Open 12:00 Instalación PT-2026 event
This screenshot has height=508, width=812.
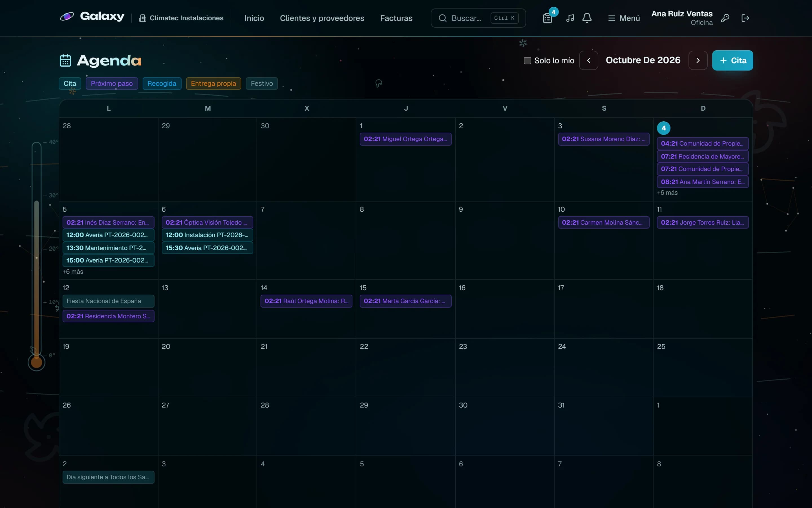click(x=207, y=235)
